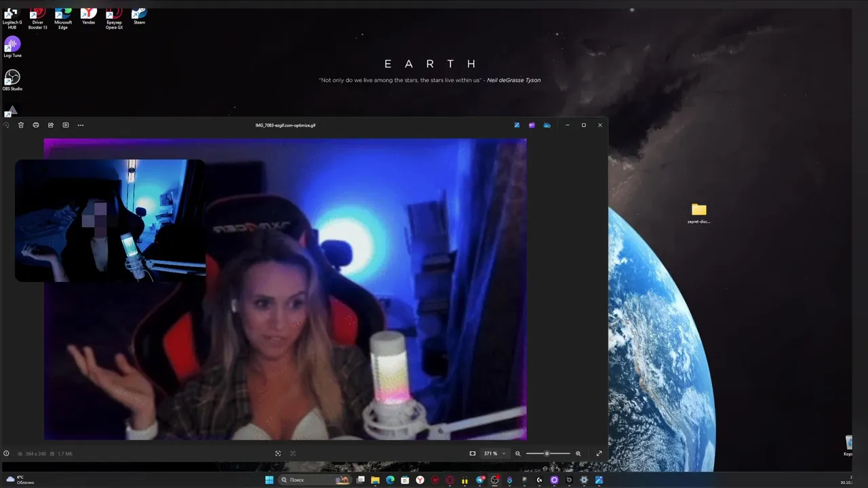Open Driver Booster 13 desktop shortcut

click(x=38, y=18)
